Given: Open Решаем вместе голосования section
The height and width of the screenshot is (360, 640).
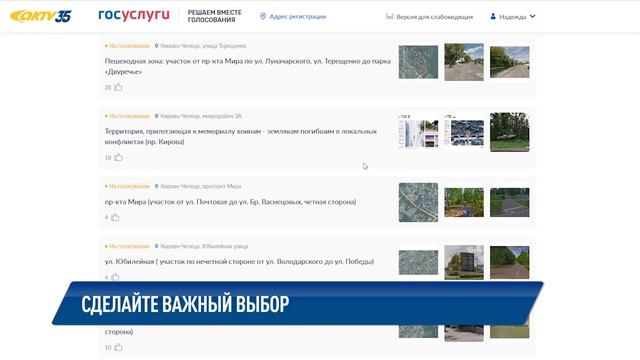Looking at the screenshot, I should tap(214, 16).
